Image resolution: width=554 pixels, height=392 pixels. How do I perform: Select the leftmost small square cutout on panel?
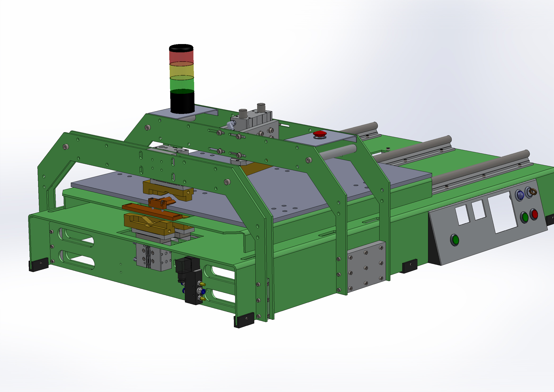463,215
